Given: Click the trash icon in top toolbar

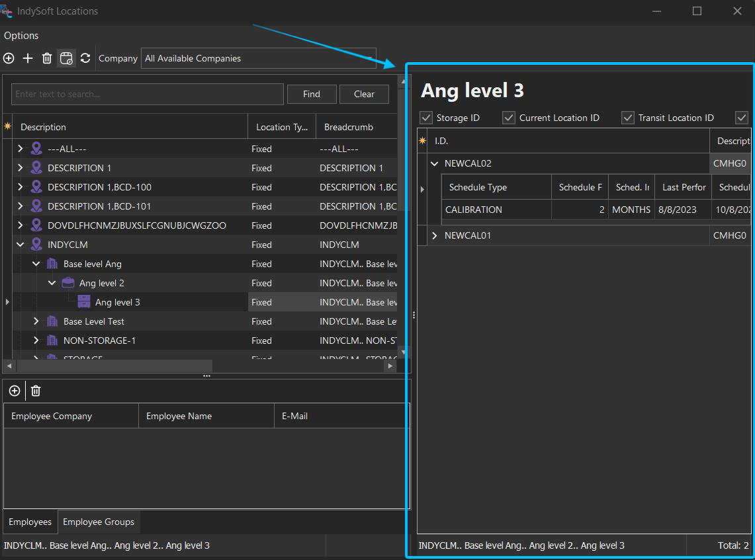Looking at the screenshot, I should pyautogui.click(x=47, y=58).
